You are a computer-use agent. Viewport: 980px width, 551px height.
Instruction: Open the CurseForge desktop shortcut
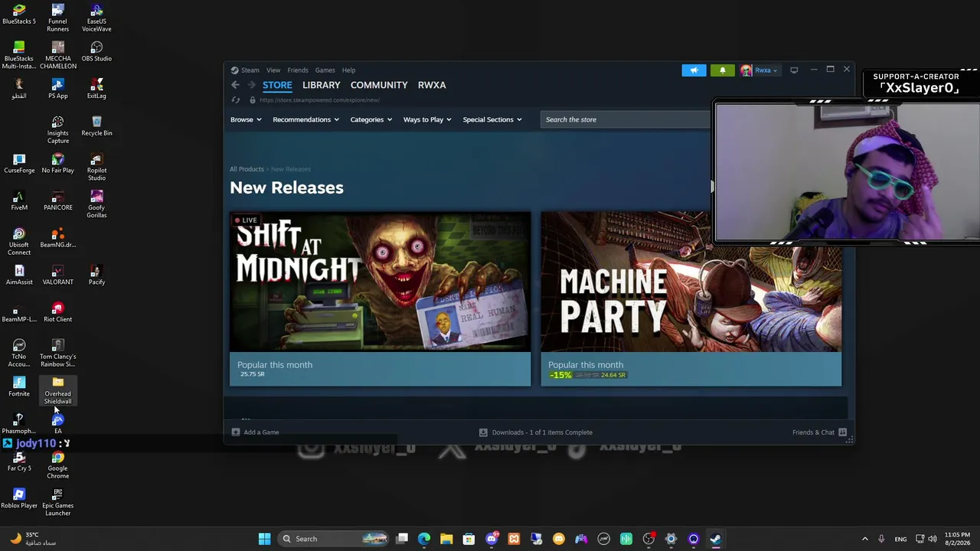[19, 163]
